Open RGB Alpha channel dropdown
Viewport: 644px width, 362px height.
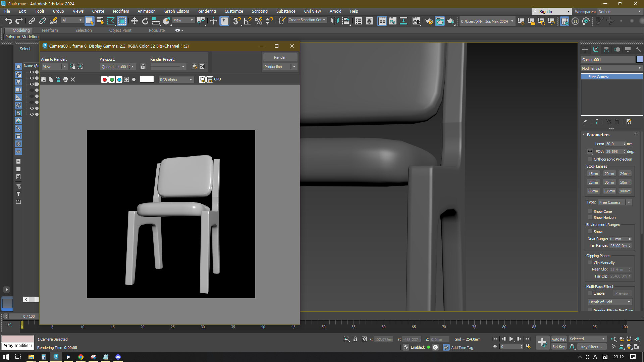pos(176,79)
